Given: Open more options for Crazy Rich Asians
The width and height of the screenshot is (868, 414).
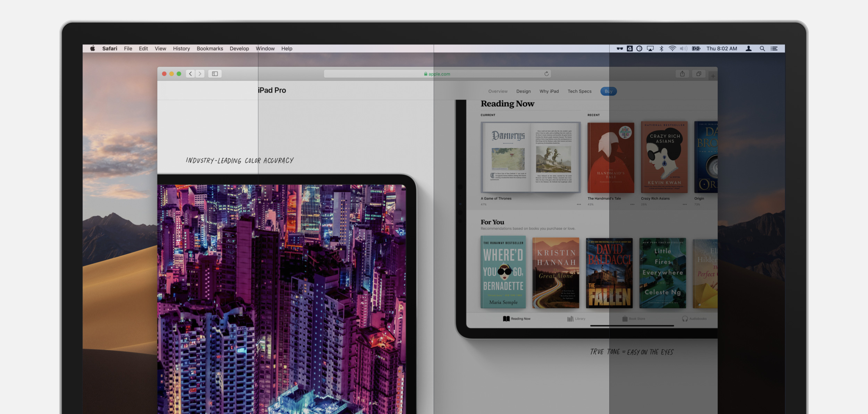Looking at the screenshot, I should coord(684,204).
